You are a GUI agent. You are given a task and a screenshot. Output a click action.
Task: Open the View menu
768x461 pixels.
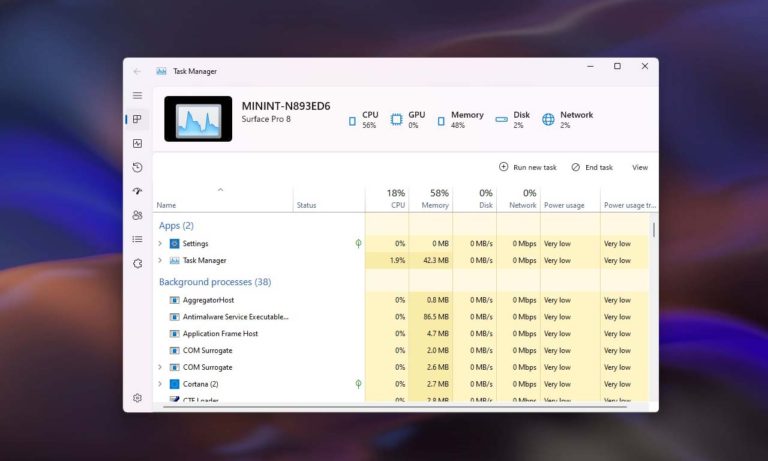[640, 168]
